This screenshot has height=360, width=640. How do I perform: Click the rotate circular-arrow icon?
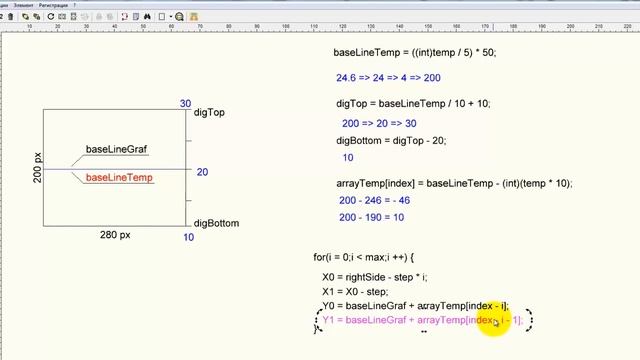point(51,17)
